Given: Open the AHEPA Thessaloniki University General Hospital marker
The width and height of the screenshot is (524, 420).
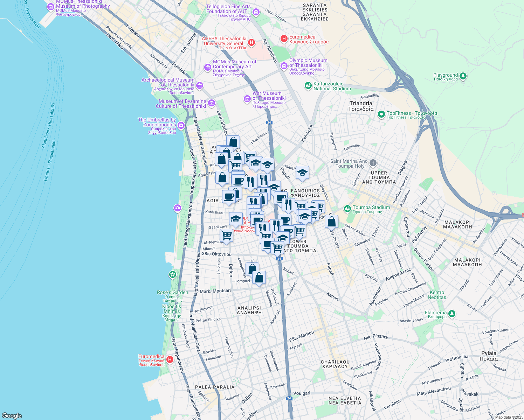Looking at the screenshot, I should click(x=251, y=42).
